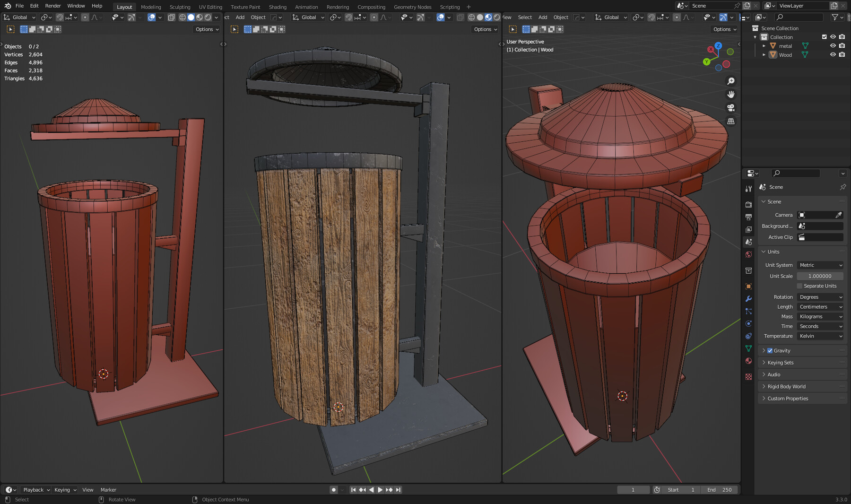Screen dimensions: 851x504
Task: Select the Object Properties orange square icon
Action: 749,286
